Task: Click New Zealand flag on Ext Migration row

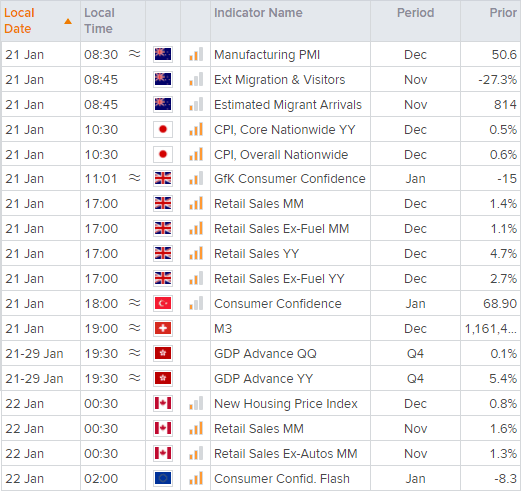Action: click(x=163, y=79)
